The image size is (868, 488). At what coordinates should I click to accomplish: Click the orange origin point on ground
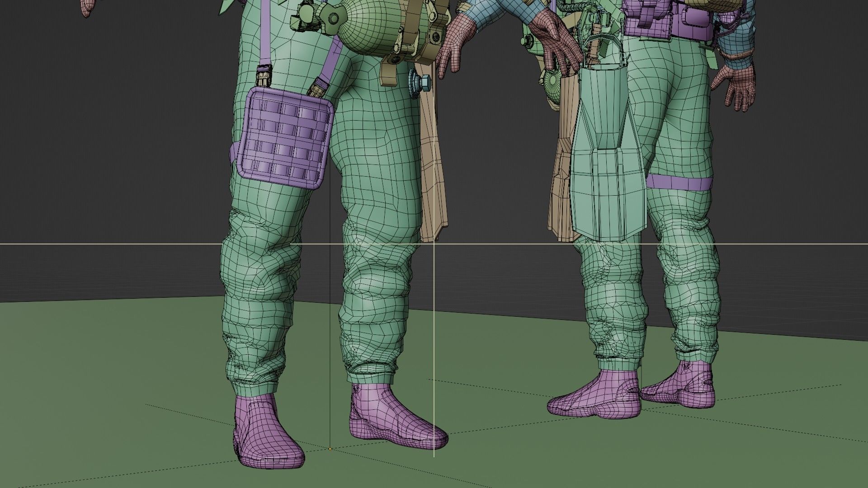330,449
